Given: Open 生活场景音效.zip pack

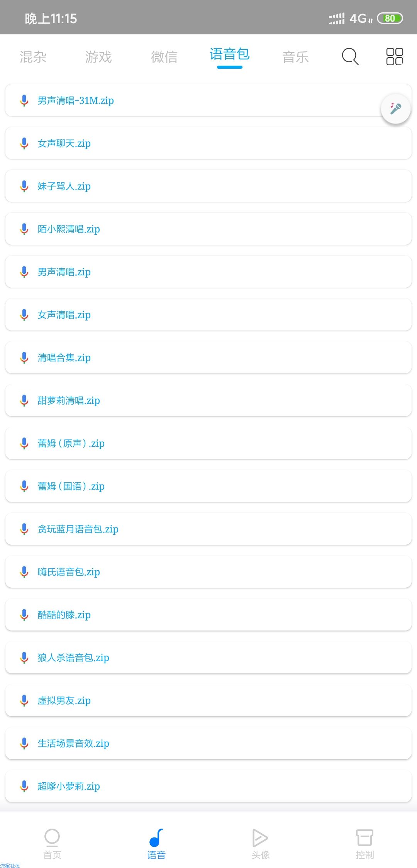Looking at the screenshot, I should (208, 743).
